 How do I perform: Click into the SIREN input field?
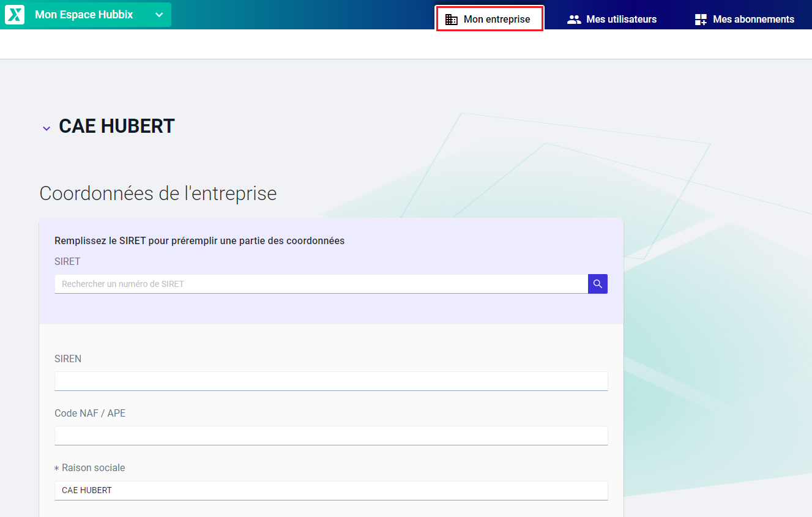click(331, 381)
